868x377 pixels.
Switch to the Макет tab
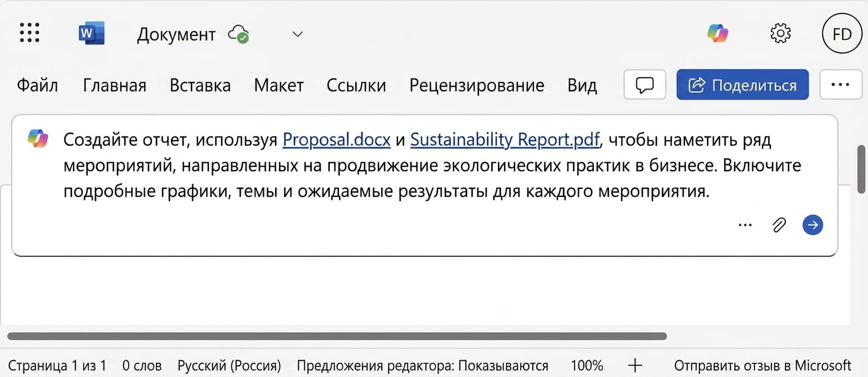[278, 85]
